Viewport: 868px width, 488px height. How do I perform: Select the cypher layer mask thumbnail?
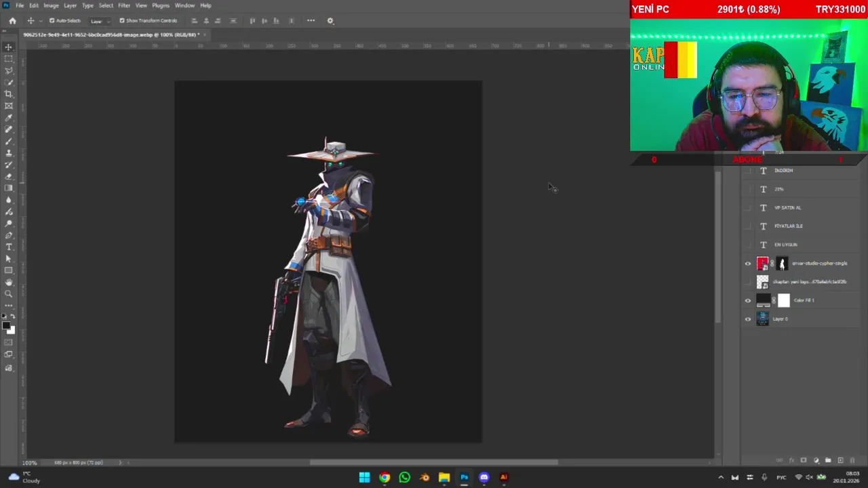point(782,264)
